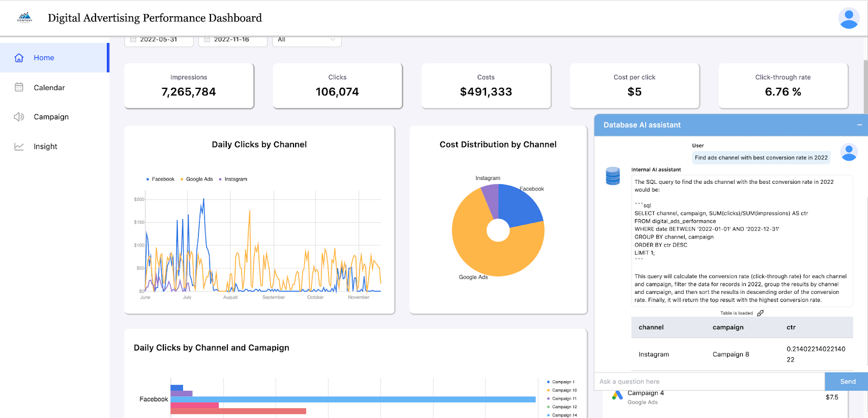Click the Home house icon in sidebar
This screenshot has width=868, height=418.
point(19,58)
